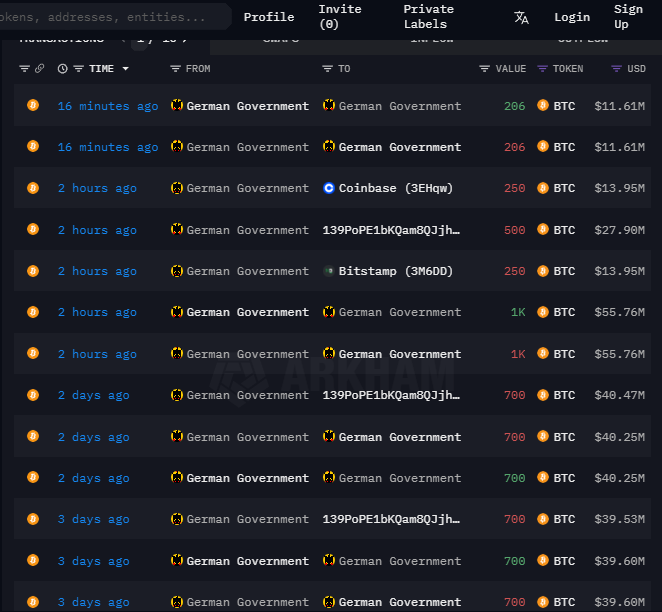The image size is (662, 612).
Task: Open 2 hours ago timestamp with red 1K
Action: (x=97, y=354)
